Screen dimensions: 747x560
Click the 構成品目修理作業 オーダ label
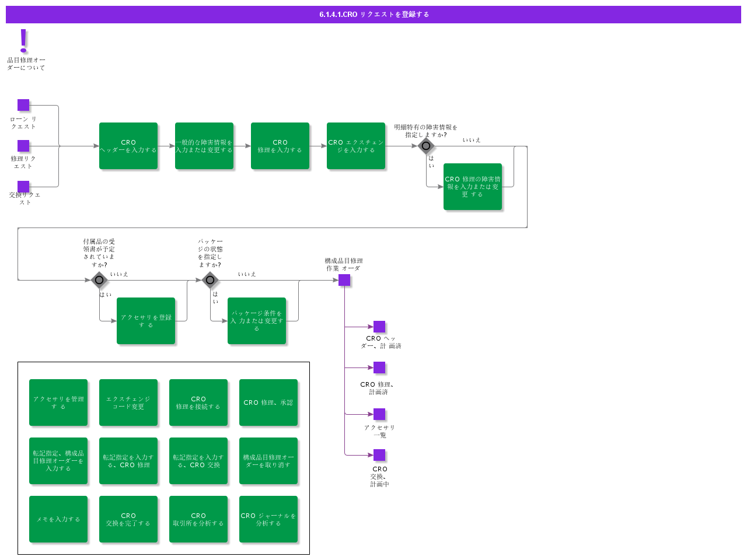[344, 264]
